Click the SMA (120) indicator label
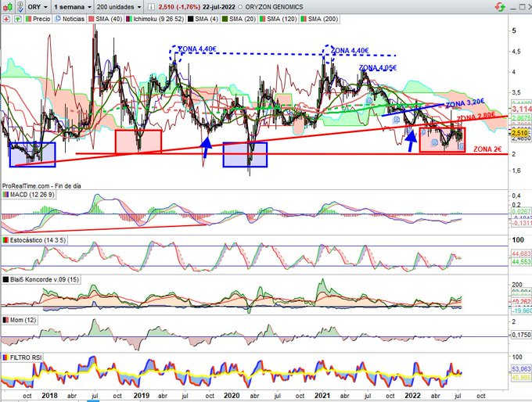 tap(279, 19)
